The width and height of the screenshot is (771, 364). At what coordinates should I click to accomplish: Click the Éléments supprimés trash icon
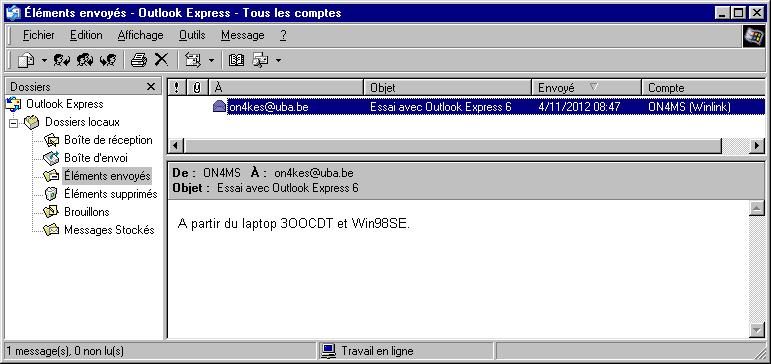[52, 194]
